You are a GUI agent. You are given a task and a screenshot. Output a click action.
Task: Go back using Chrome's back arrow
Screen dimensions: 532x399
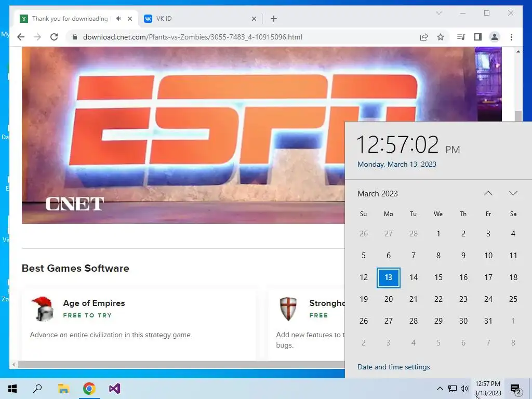point(21,37)
